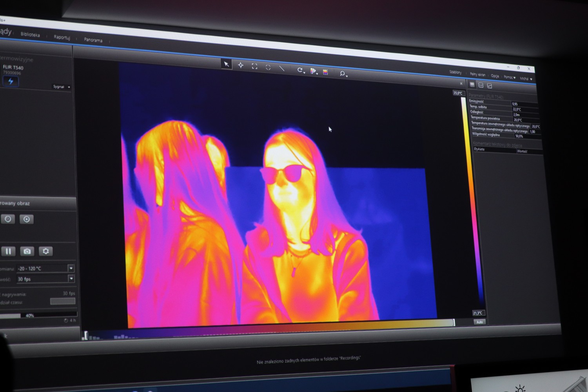
Task: Click the blue lightning connect button
Action: coord(11,81)
